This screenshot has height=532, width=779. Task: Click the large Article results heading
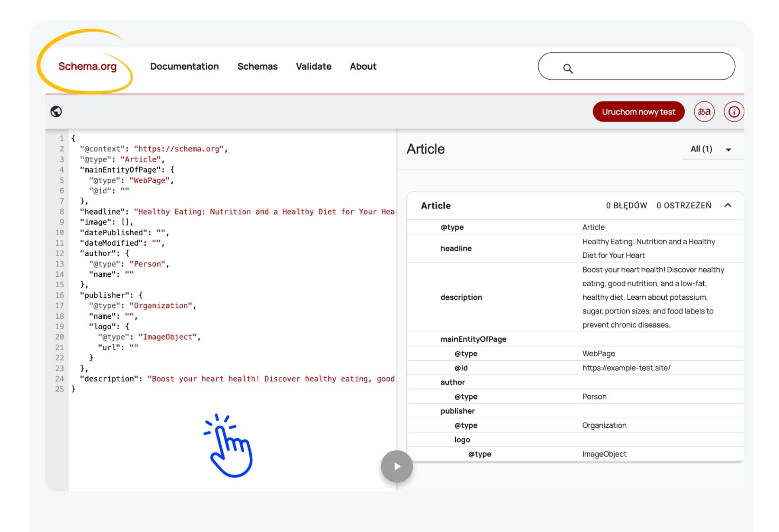425,149
